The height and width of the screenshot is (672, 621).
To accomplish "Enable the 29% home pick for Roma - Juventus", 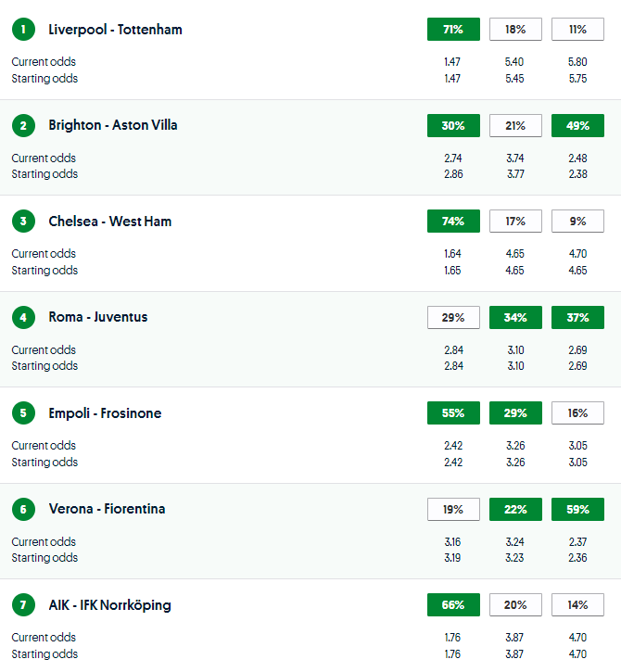I will [453, 317].
